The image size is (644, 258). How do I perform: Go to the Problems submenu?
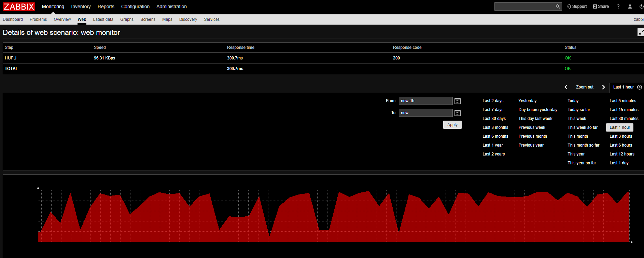tap(38, 19)
